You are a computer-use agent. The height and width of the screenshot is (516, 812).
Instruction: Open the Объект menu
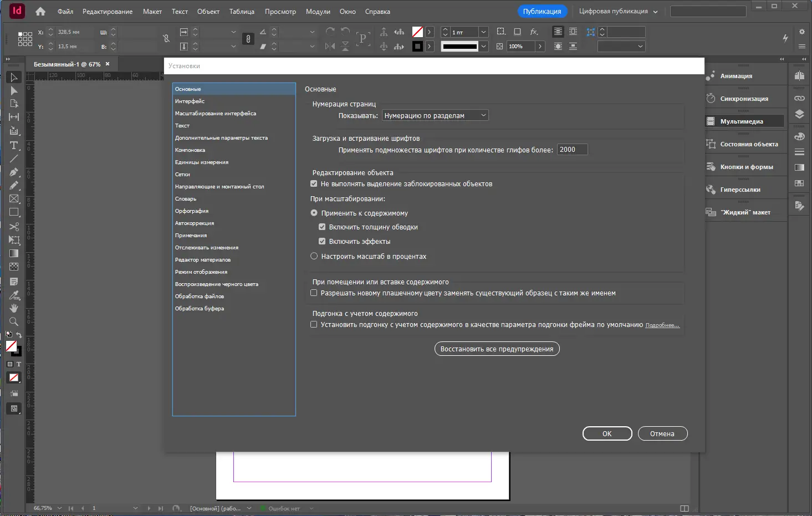coord(208,12)
